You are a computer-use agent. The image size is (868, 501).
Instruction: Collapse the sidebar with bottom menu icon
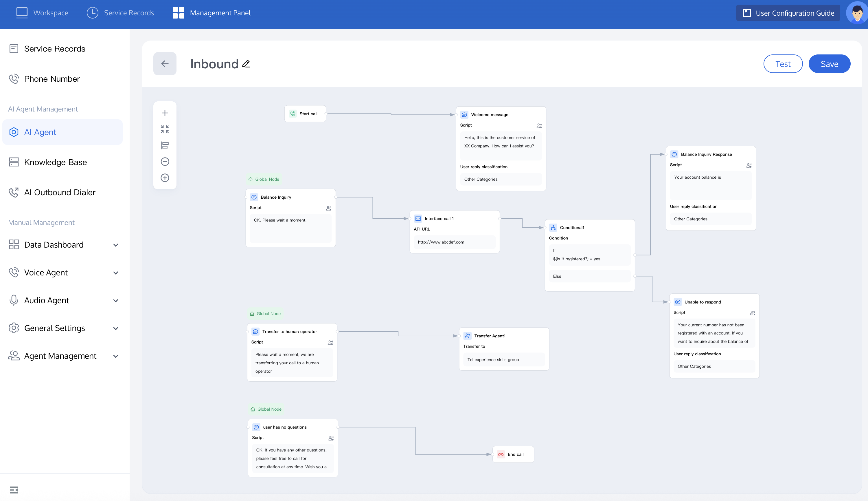pyautogui.click(x=14, y=490)
